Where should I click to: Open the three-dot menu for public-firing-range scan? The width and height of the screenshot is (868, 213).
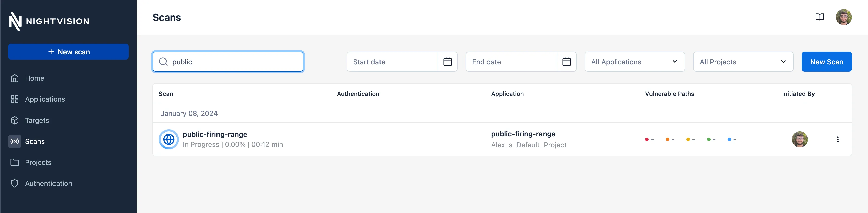838,139
